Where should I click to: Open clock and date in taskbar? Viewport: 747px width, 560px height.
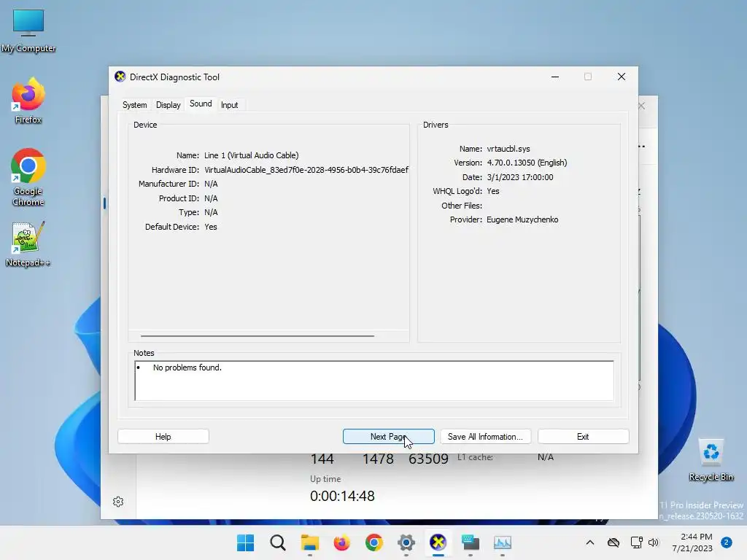point(692,542)
